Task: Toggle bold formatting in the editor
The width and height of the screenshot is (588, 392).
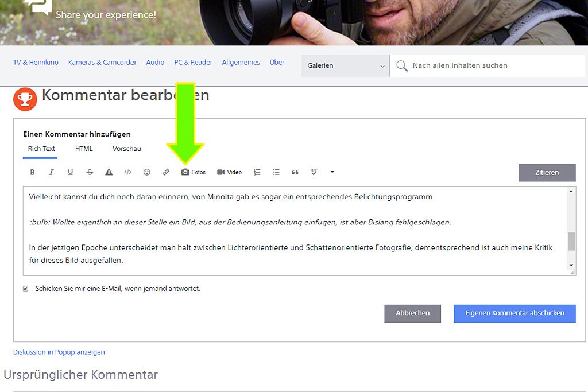Action: (32, 172)
